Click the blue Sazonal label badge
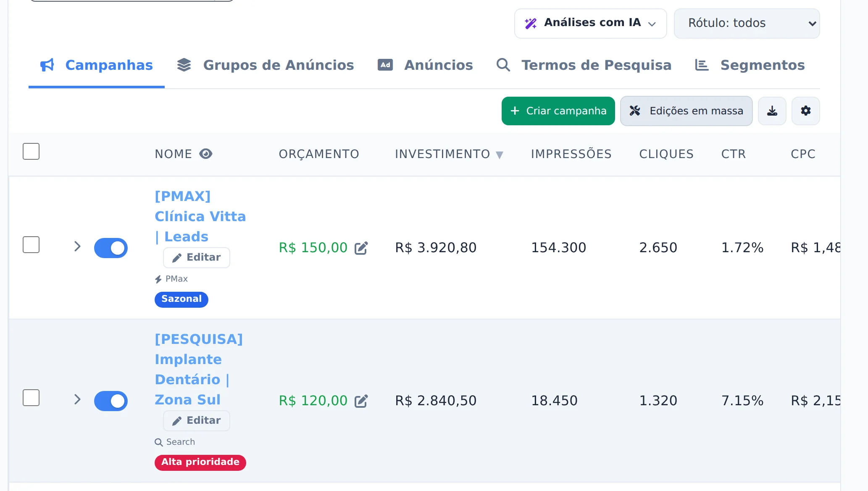 pos(181,299)
